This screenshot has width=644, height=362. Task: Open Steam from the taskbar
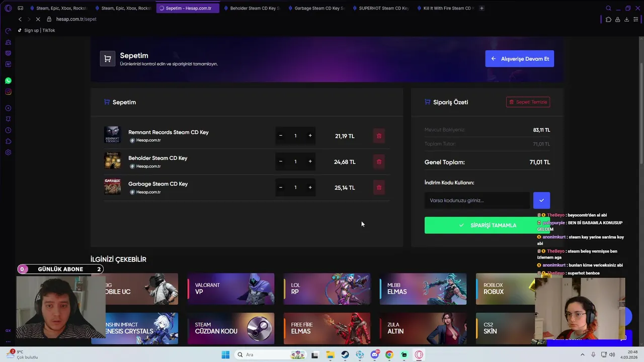pyautogui.click(x=345, y=354)
